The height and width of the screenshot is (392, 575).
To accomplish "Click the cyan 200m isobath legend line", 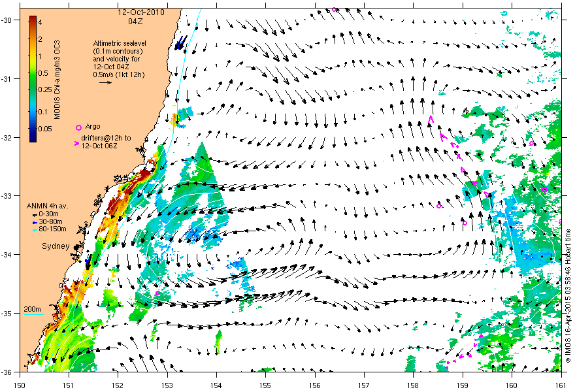I will tap(34, 314).
